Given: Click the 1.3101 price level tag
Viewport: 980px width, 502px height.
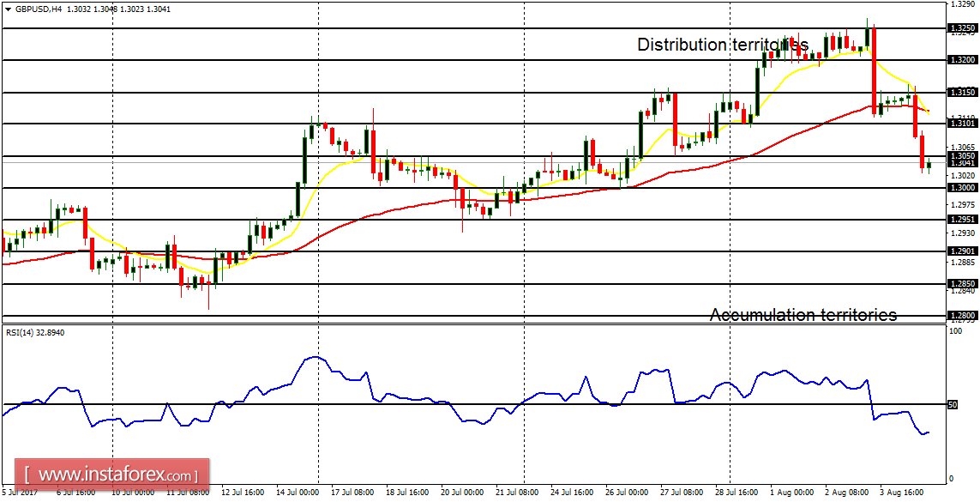Looking at the screenshot, I should click(963, 124).
